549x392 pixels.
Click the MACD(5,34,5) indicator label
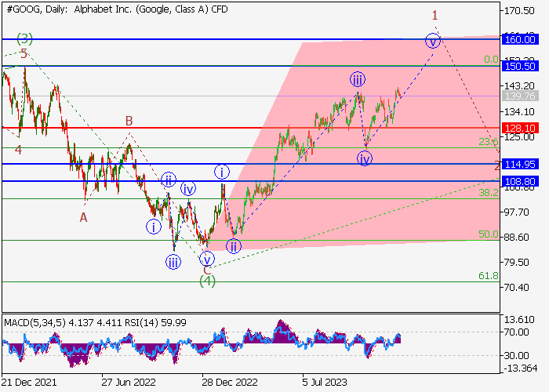click(x=34, y=321)
